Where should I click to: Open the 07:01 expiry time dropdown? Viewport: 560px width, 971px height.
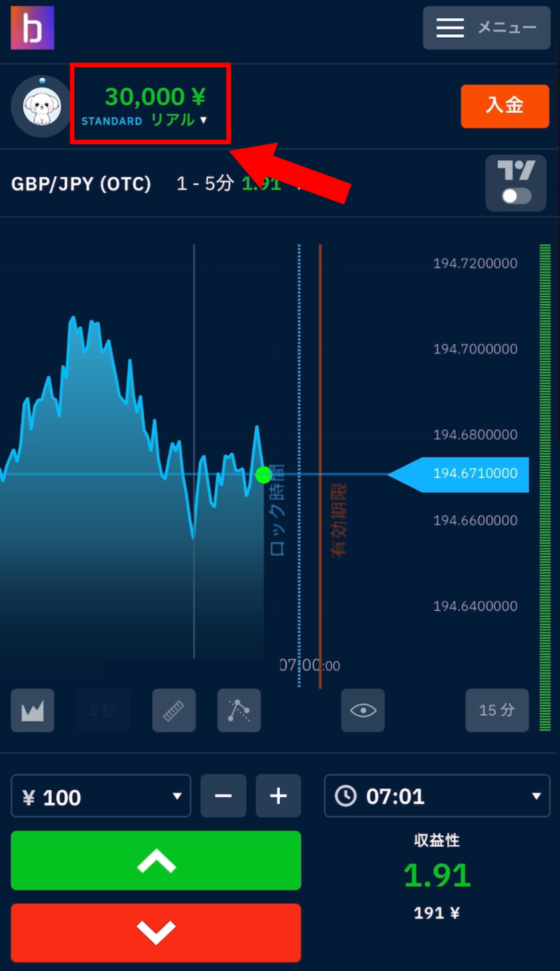pyautogui.click(x=437, y=796)
